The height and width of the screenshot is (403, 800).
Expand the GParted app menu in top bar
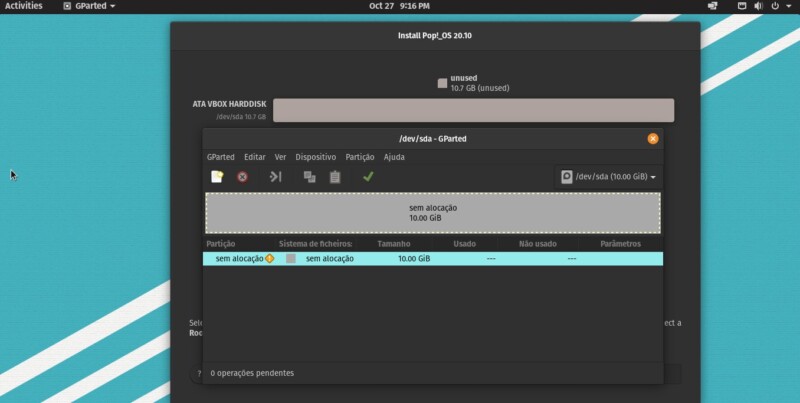[x=89, y=6]
